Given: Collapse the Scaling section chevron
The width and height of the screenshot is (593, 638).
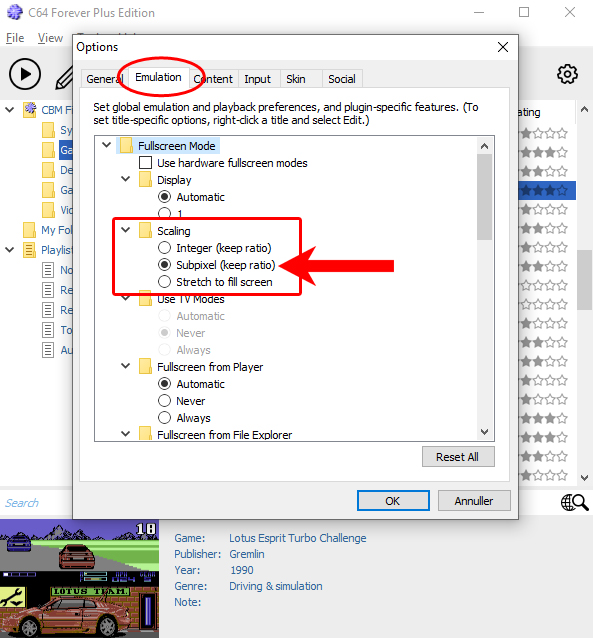Looking at the screenshot, I should [126, 230].
